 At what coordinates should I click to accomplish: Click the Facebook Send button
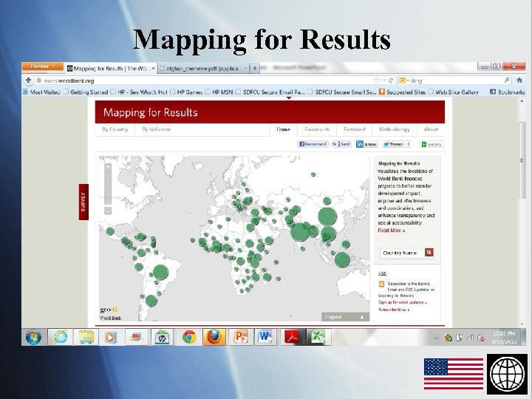tap(344, 144)
